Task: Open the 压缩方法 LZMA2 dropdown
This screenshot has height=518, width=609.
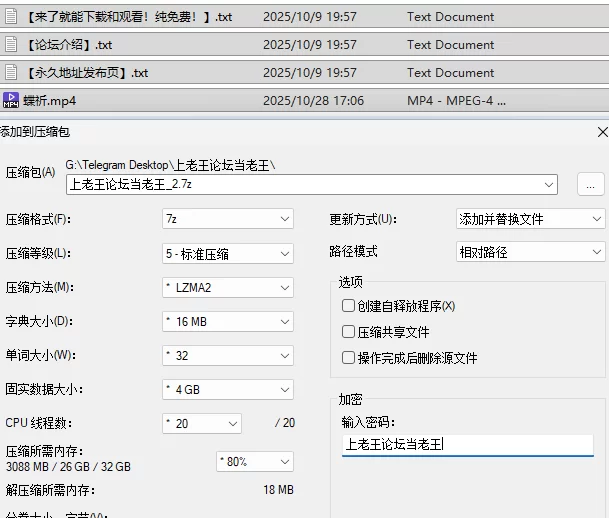Action: click(x=228, y=288)
